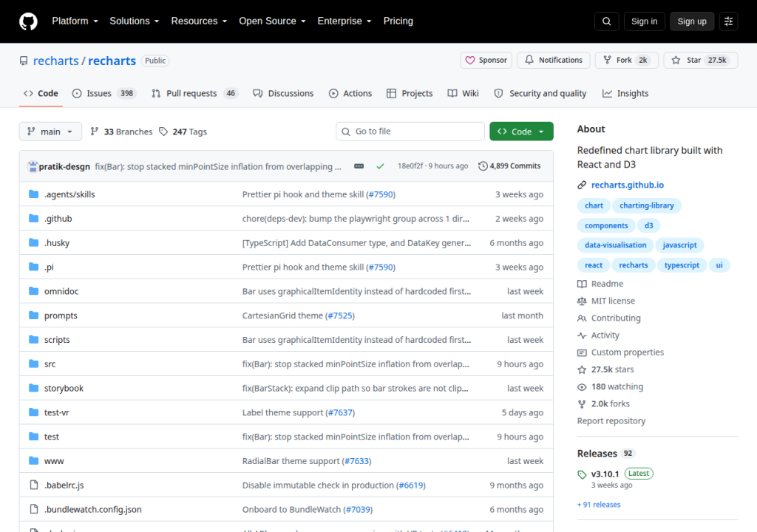Open the recharts owner link
Image resolution: width=757 pixels, height=532 pixels.
pos(55,61)
